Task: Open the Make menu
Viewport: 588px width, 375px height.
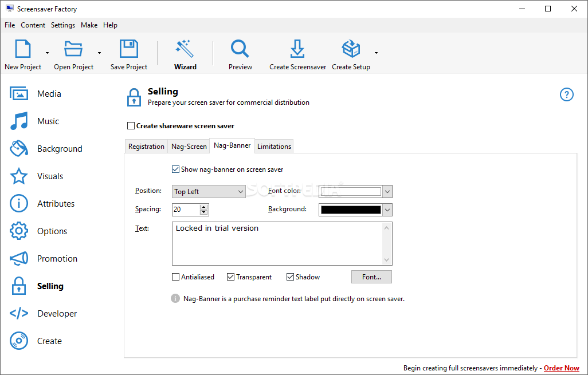Action: pos(89,25)
